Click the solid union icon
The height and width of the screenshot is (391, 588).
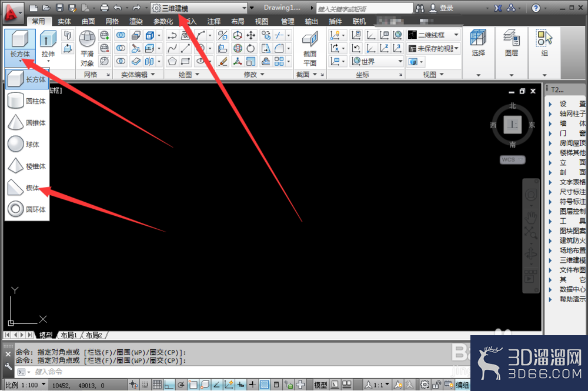[121, 35]
